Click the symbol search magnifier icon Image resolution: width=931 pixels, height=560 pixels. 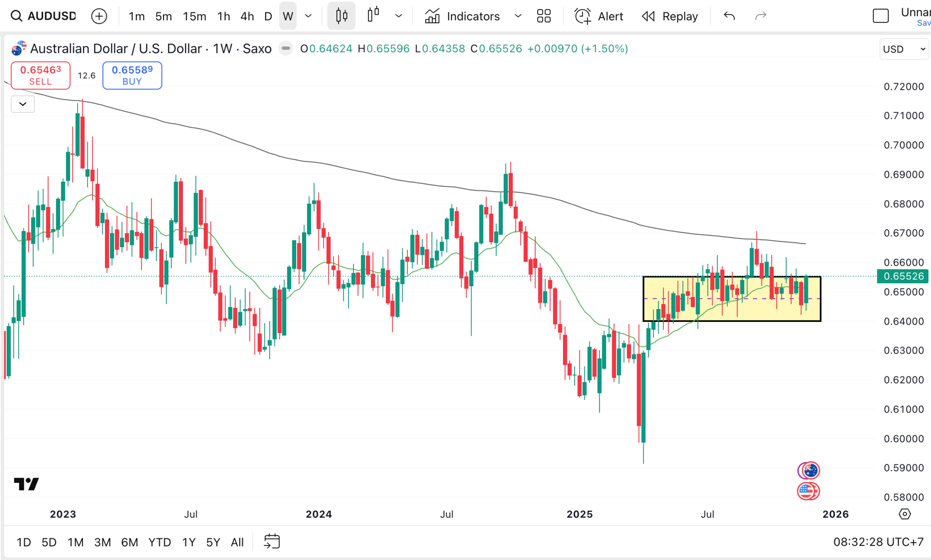click(x=16, y=16)
